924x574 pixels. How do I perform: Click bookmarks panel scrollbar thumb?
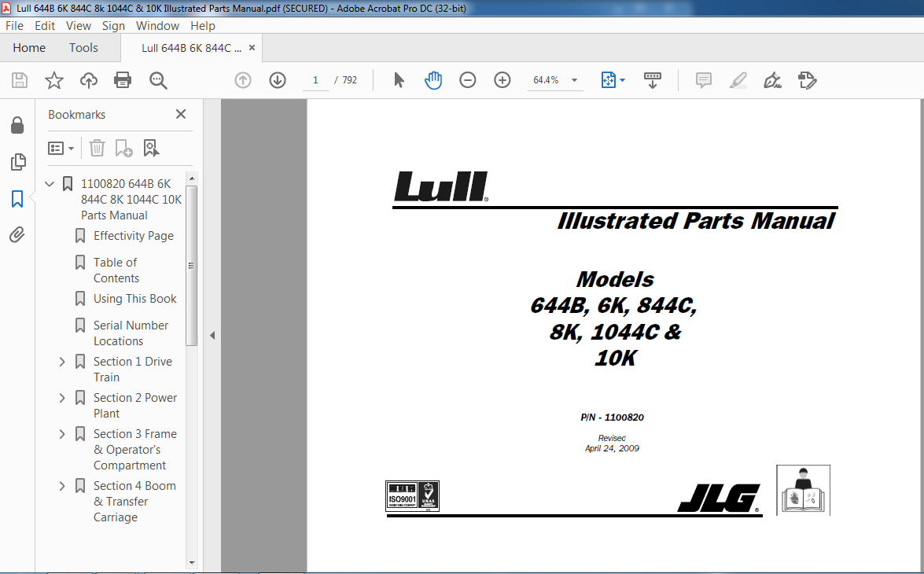point(191,265)
